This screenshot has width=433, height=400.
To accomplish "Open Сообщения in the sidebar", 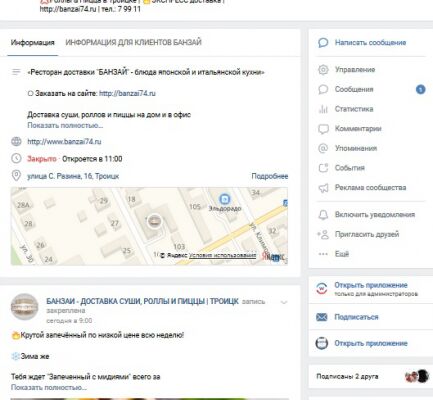I will (x=354, y=89).
